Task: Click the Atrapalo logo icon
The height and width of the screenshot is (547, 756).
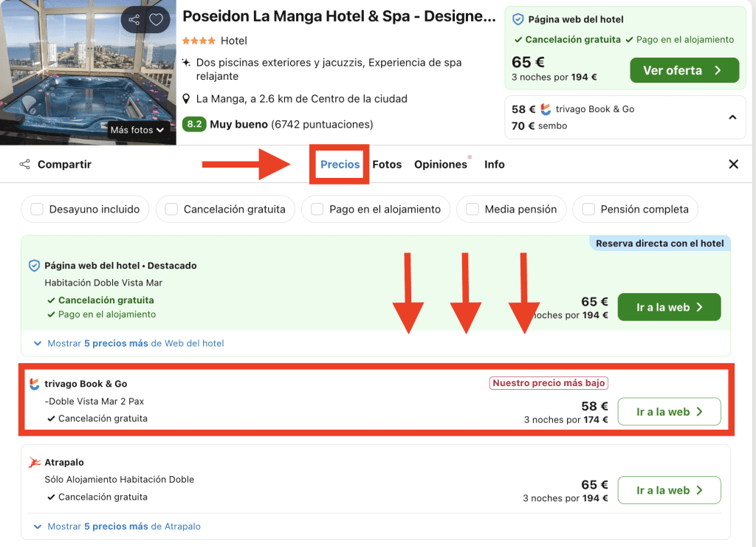Action: click(x=35, y=462)
